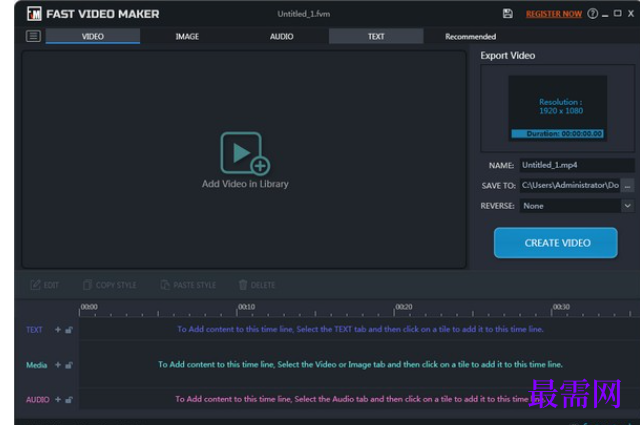The width and height of the screenshot is (640, 425).
Task: Click the 00:30 mark on timeline ruler
Action: point(561,307)
